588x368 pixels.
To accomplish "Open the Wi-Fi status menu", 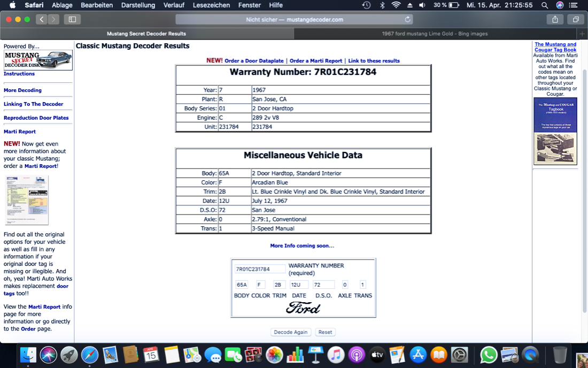I will (x=396, y=5).
